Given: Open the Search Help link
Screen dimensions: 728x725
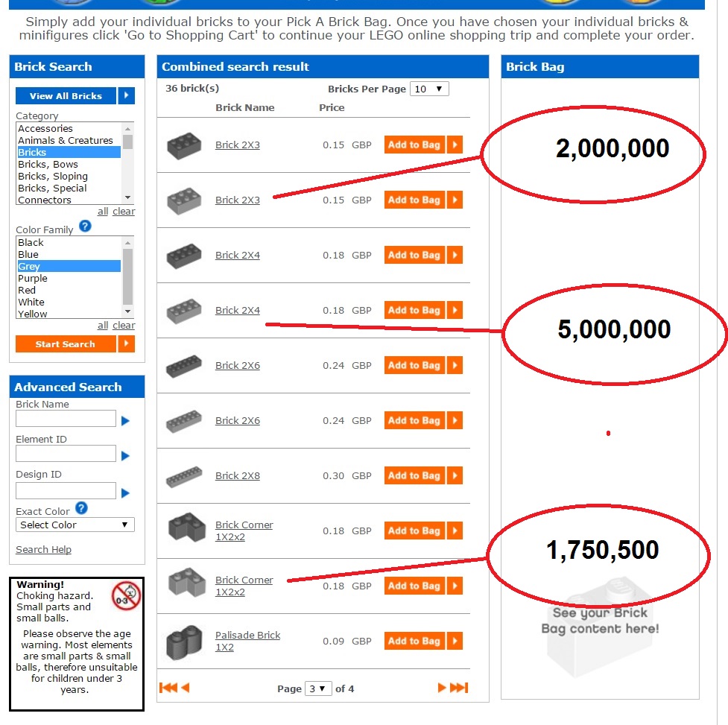Looking at the screenshot, I should (x=44, y=550).
